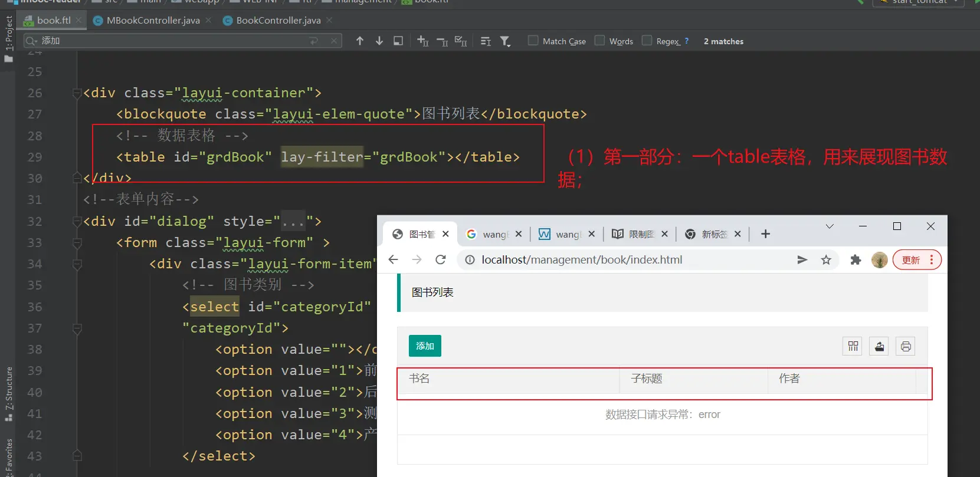Go to previous search occurrence arrow
The height and width of the screenshot is (477, 980).
(x=360, y=41)
